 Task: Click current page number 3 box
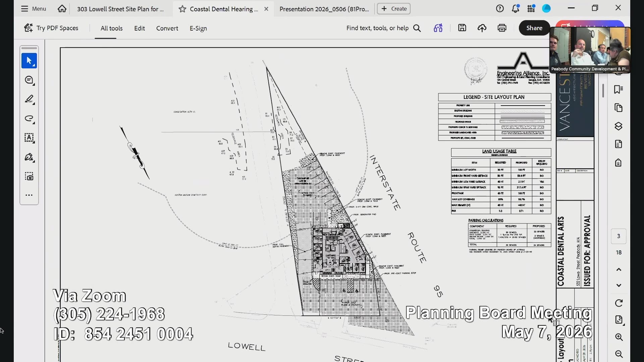619,236
